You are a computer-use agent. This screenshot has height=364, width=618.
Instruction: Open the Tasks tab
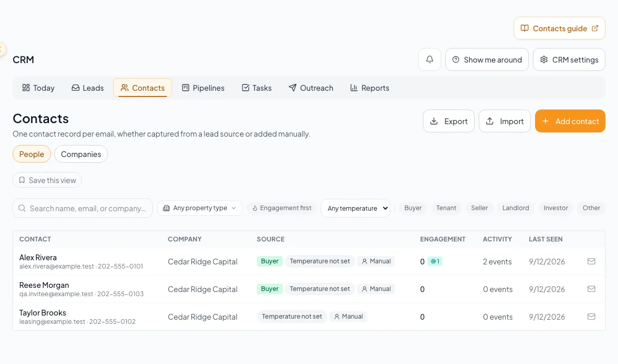[x=257, y=88]
